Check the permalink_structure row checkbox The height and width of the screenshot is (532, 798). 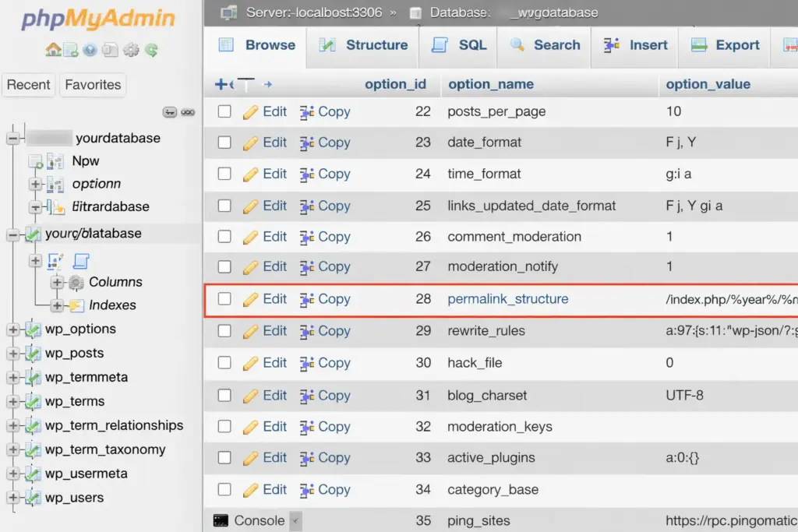click(224, 299)
